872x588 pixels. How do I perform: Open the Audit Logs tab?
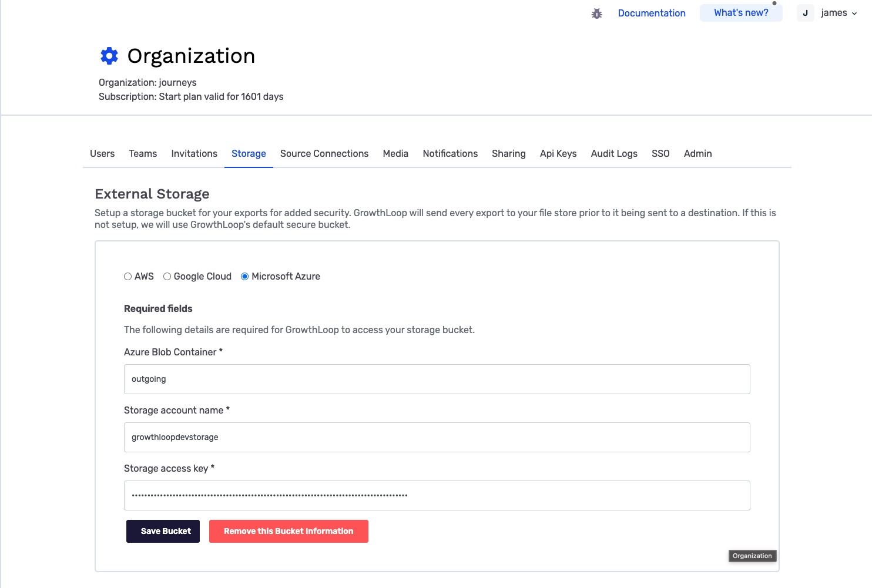[614, 153]
